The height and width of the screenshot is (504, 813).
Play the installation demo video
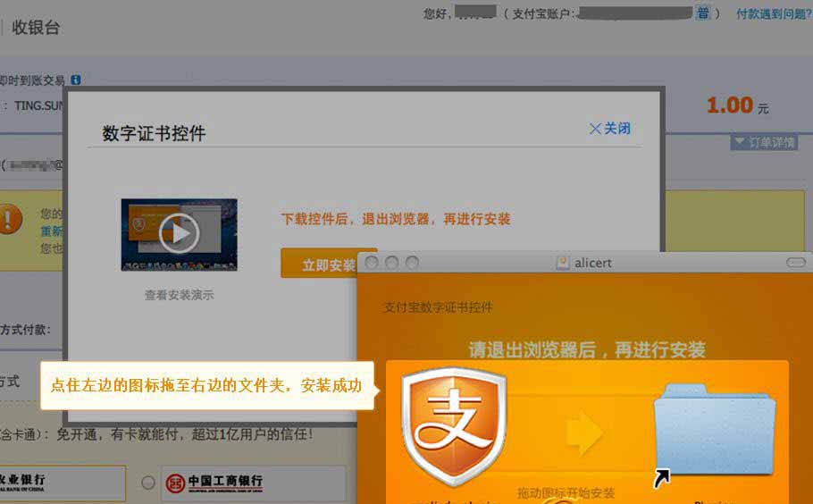(x=179, y=234)
